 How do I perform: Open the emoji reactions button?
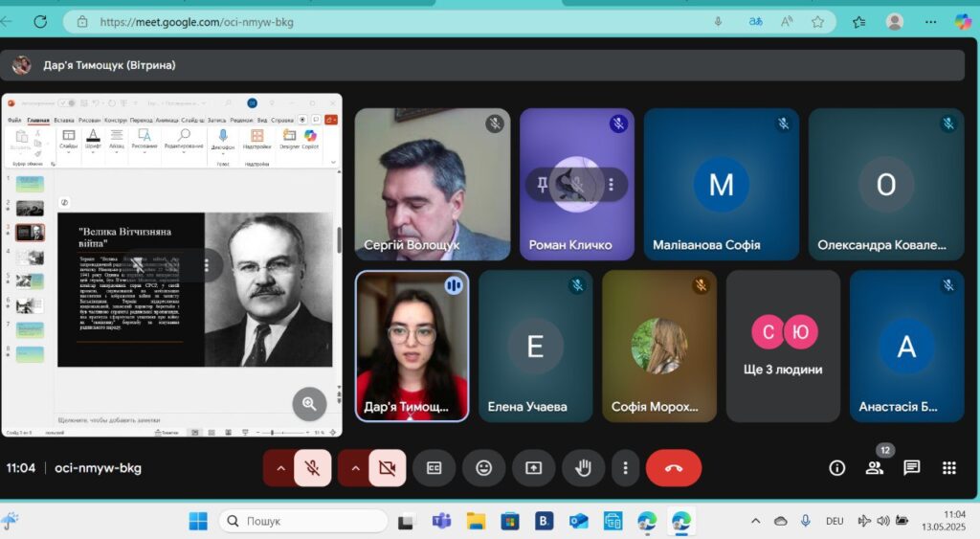[483, 468]
